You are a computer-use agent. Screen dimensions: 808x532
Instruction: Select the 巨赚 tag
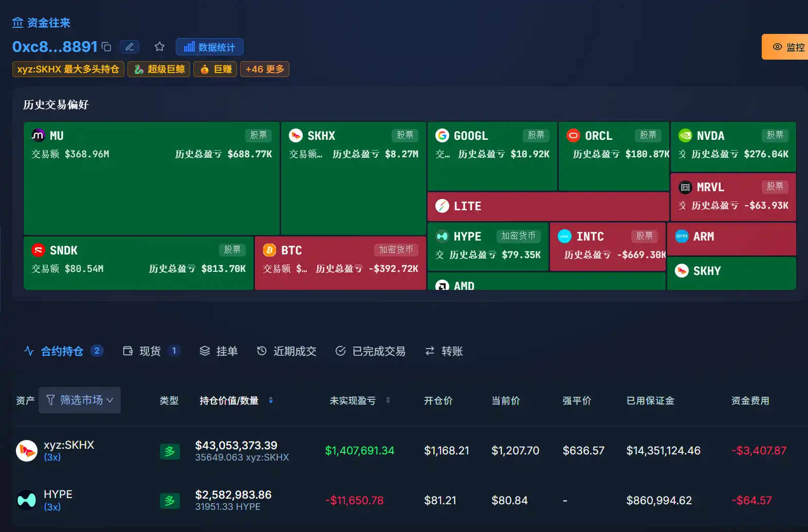click(215, 69)
